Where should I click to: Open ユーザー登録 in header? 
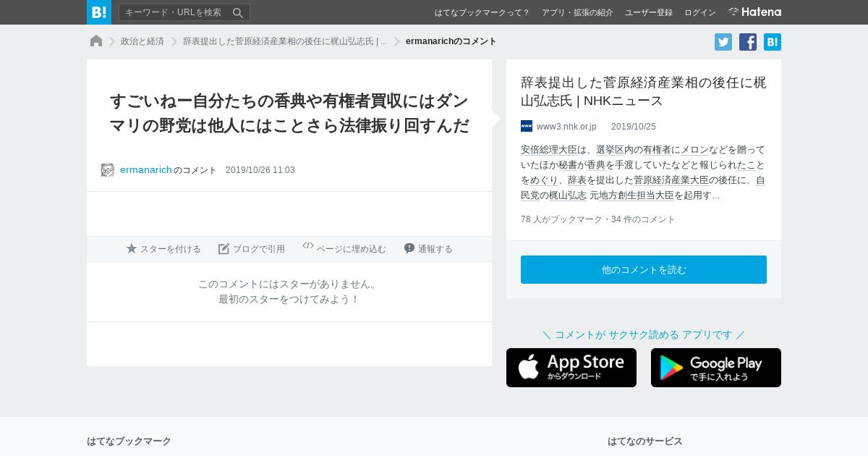pos(649,12)
